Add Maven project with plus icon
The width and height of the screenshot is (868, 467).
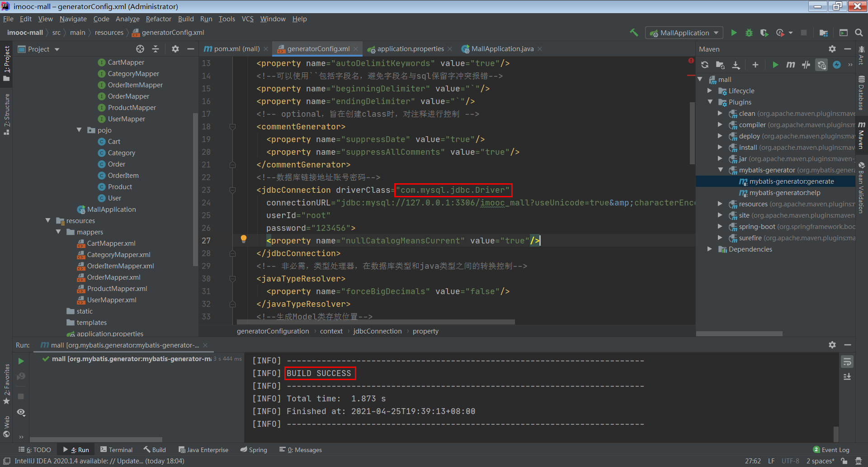pos(755,65)
